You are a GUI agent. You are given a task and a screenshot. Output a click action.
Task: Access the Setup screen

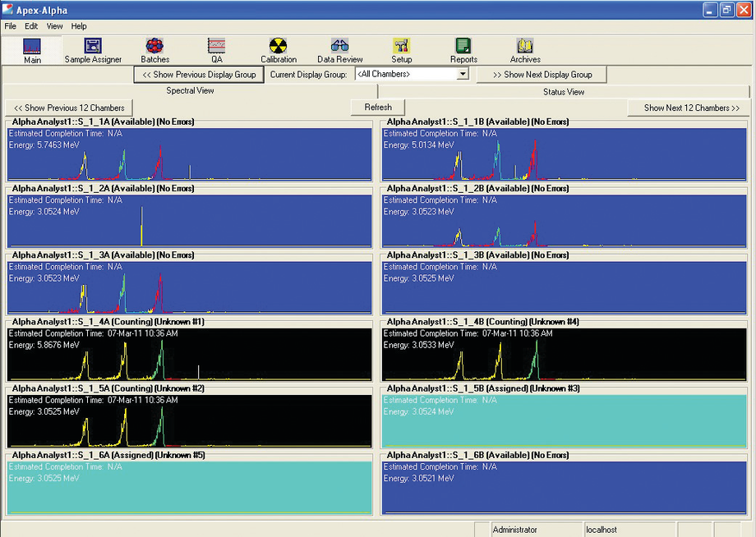click(401, 49)
